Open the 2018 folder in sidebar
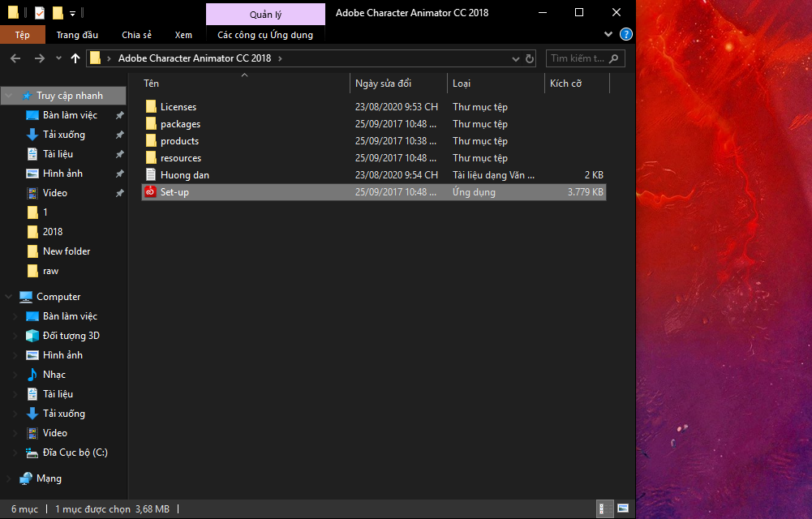Screen dimensions: 812x519 coord(52,231)
